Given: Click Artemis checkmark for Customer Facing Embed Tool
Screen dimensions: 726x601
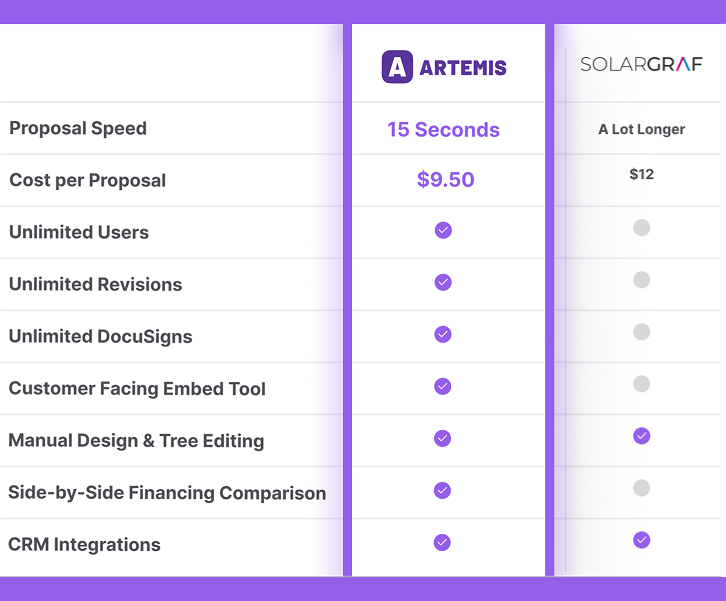Looking at the screenshot, I should pyautogui.click(x=443, y=386).
